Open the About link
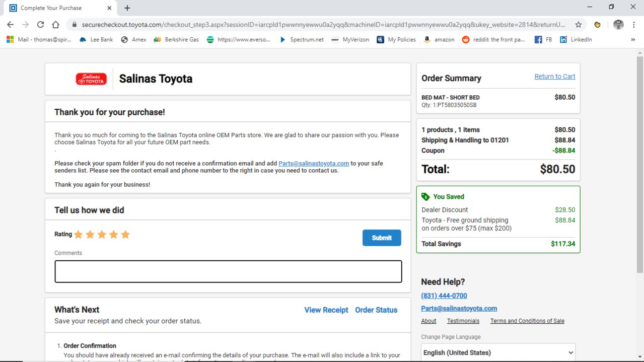 pos(428,321)
